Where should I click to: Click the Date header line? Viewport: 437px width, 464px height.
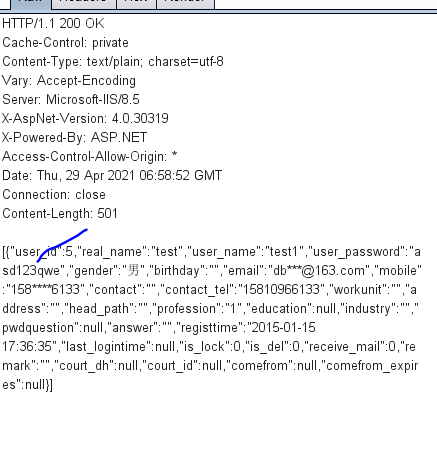click(112, 176)
